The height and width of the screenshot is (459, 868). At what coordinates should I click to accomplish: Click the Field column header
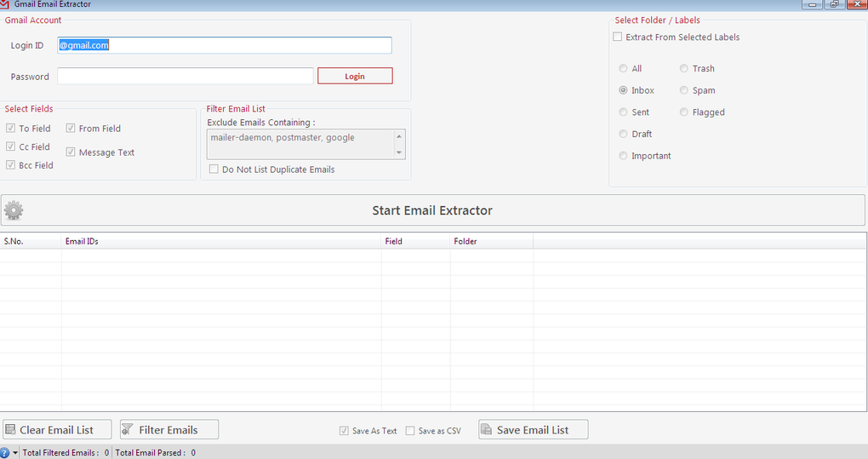click(416, 241)
